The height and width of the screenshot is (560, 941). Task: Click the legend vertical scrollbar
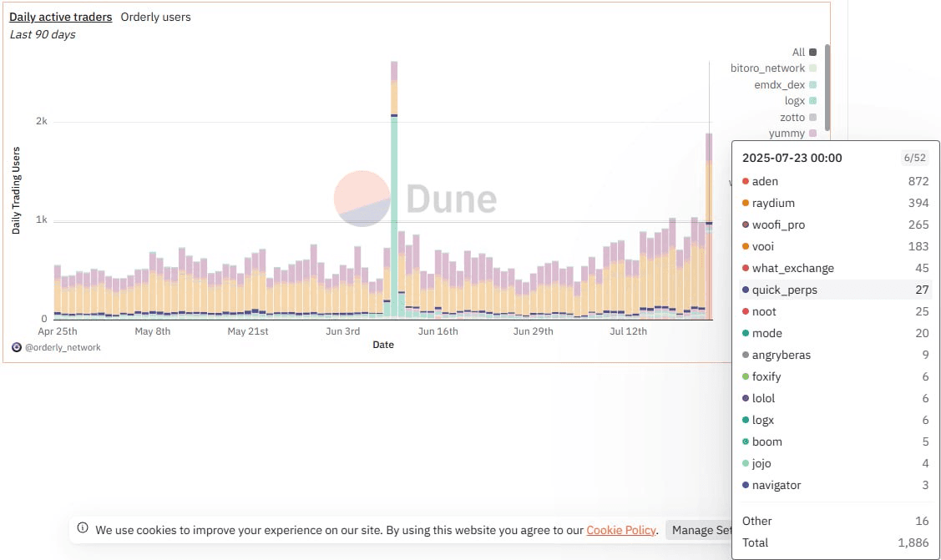(827, 87)
